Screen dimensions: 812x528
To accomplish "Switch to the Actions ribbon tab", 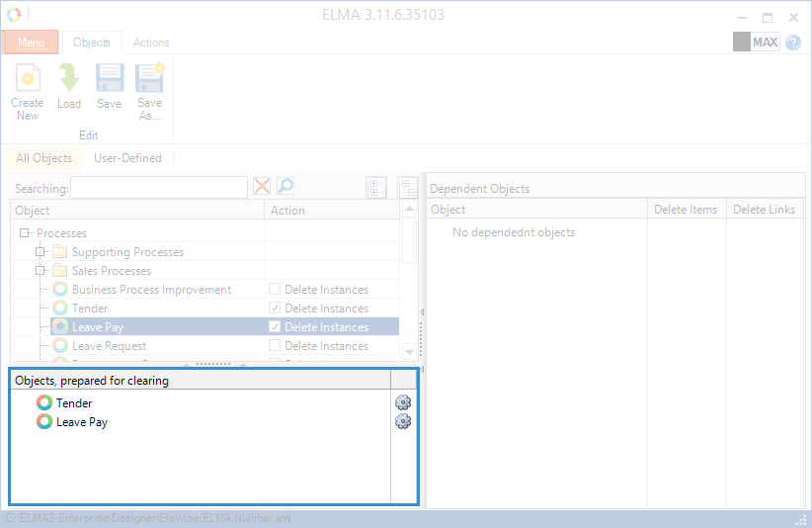I will point(151,43).
